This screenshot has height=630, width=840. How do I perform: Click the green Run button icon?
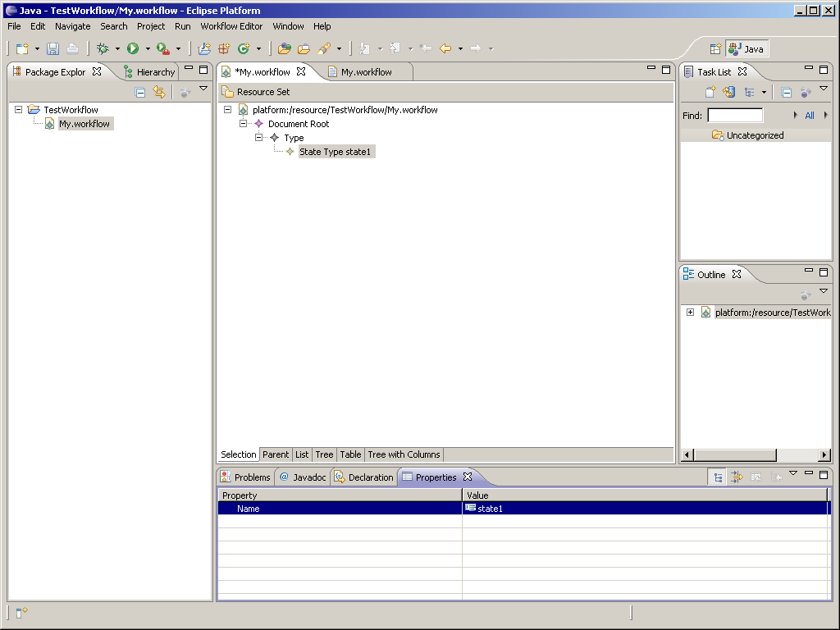point(133,49)
